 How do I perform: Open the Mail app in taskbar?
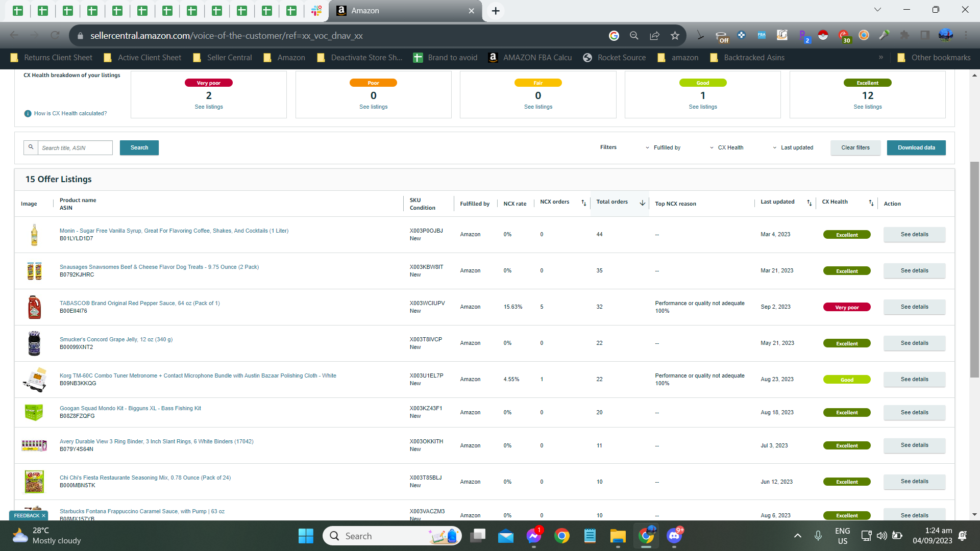coord(506,536)
